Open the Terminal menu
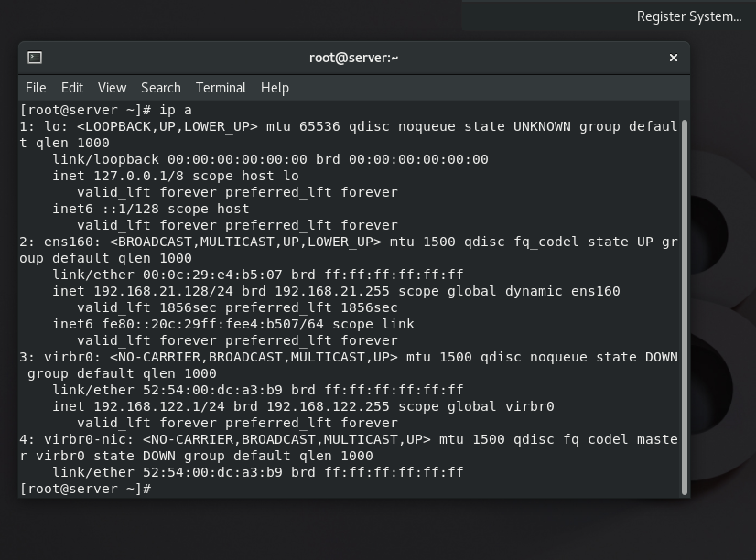756x560 pixels. pos(221,88)
